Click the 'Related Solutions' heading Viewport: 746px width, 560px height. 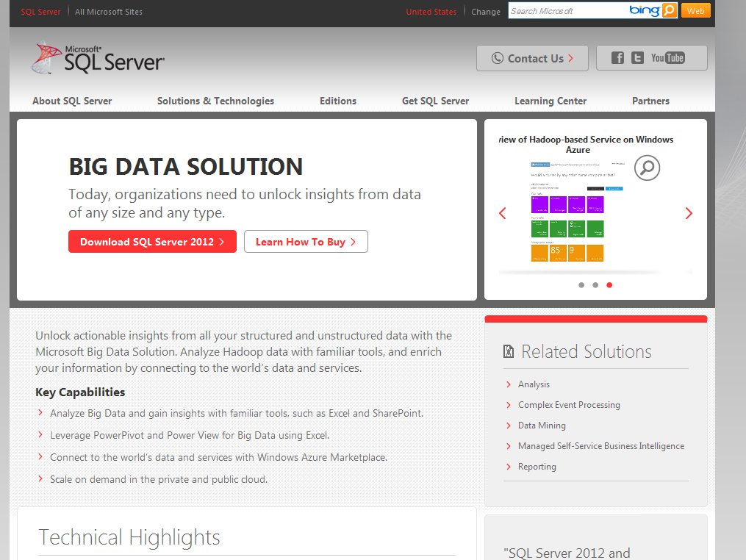pyautogui.click(x=587, y=351)
